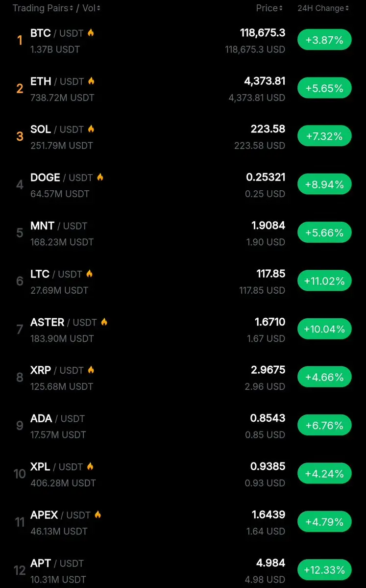
Task: Click the flame icon next to SOL / USDT
Action: point(91,129)
